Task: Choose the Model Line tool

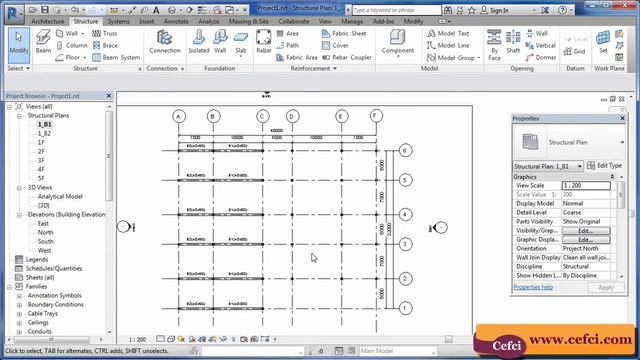Action: tap(448, 45)
